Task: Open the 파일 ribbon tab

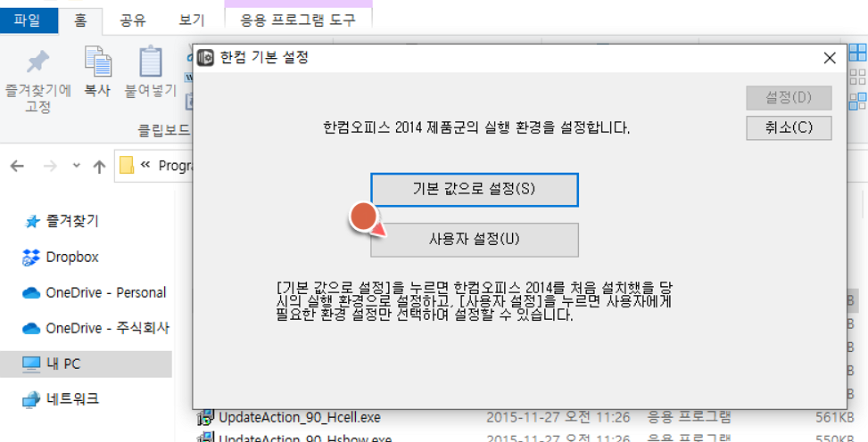Action: [x=29, y=21]
